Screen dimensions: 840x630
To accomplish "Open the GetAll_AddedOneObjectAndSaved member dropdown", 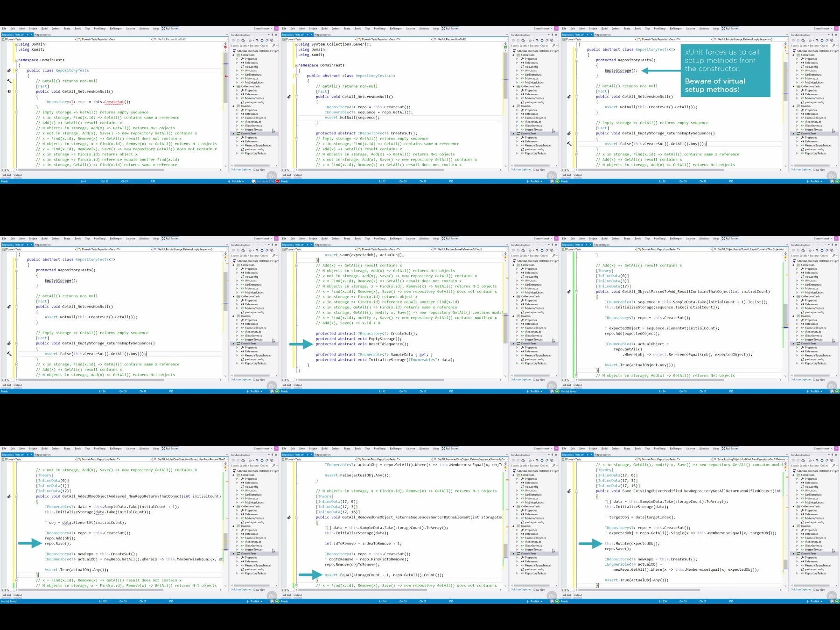I will 191,459.
